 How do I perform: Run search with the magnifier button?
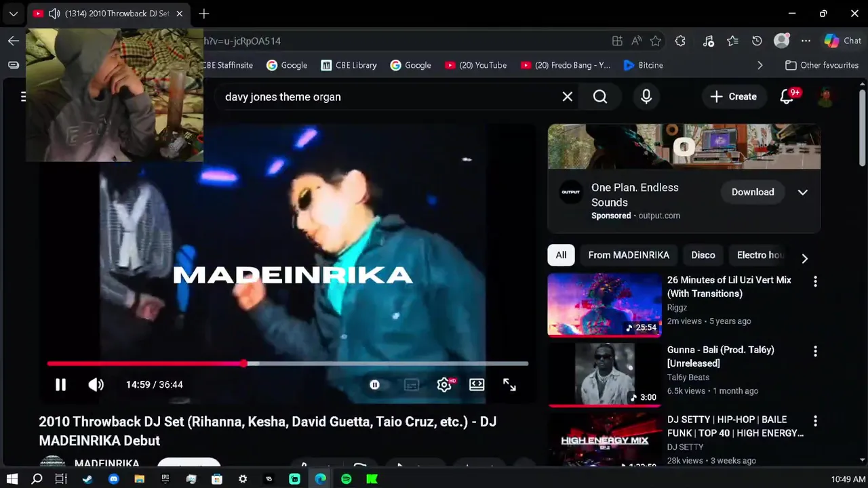point(600,97)
